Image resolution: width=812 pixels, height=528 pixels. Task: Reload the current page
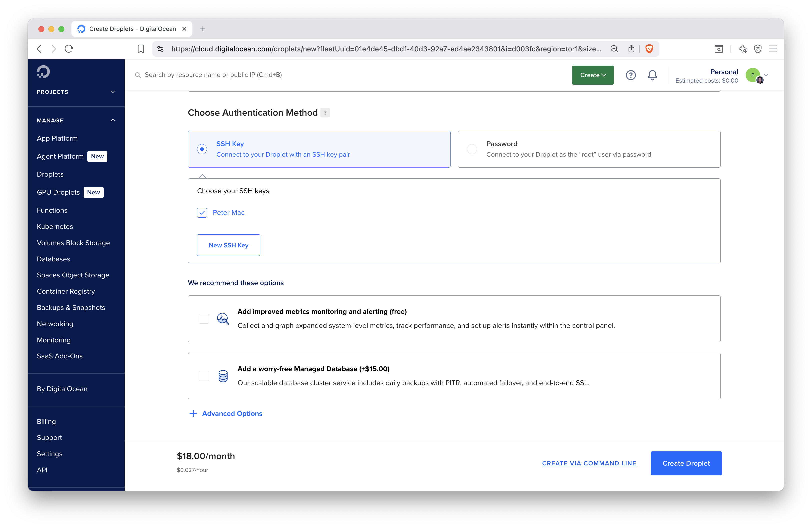pos(68,49)
